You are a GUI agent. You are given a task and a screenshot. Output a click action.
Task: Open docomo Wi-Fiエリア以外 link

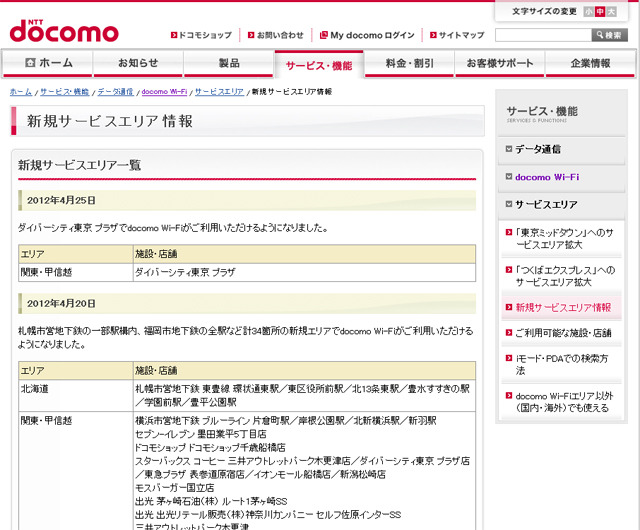(x=564, y=402)
